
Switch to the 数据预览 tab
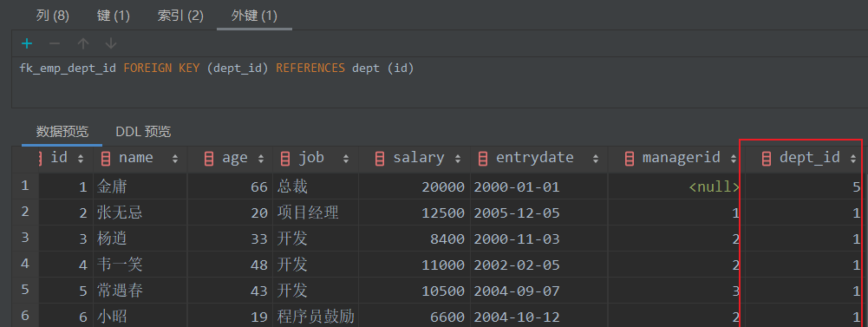coord(62,132)
